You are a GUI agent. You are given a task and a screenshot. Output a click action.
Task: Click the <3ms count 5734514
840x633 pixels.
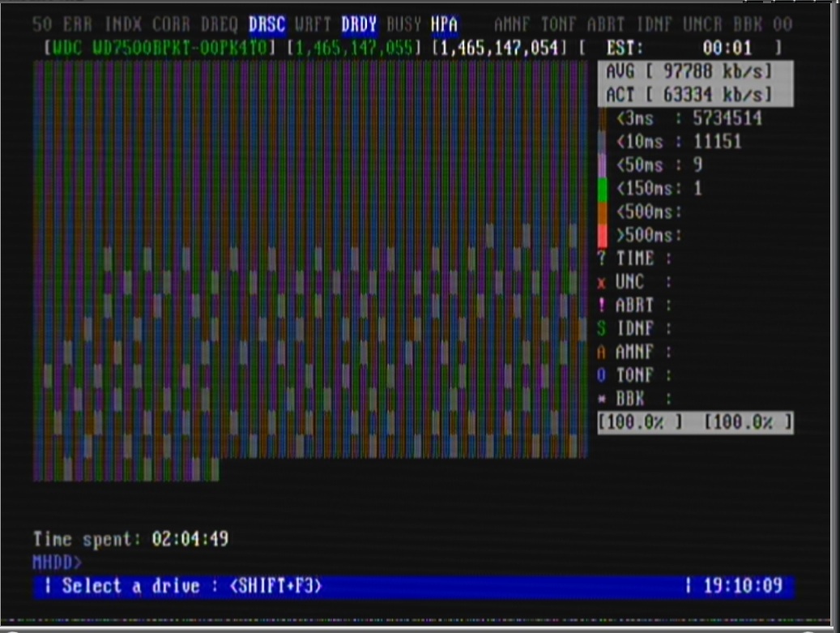[x=727, y=118]
